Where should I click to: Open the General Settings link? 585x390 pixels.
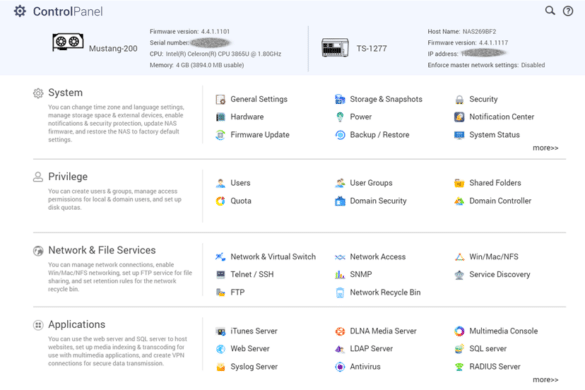(x=259, y=99)
